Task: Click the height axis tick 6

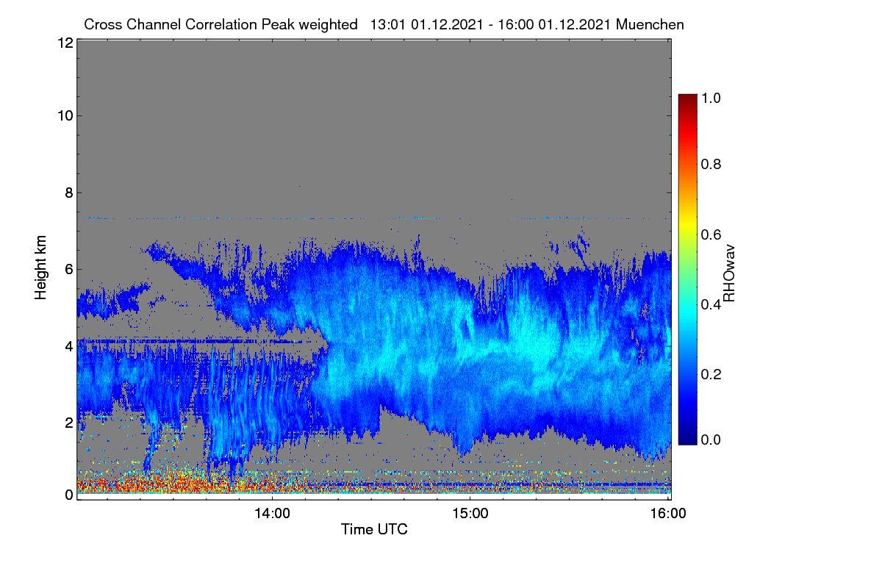Action: (69, 269)
